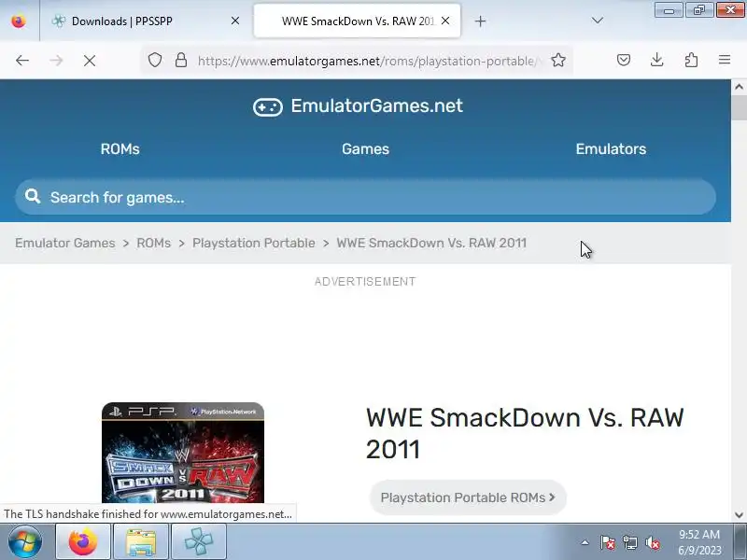Open the Playstation Portable ROMs button
The image size is (747, 560).
(x=468, y=497)
